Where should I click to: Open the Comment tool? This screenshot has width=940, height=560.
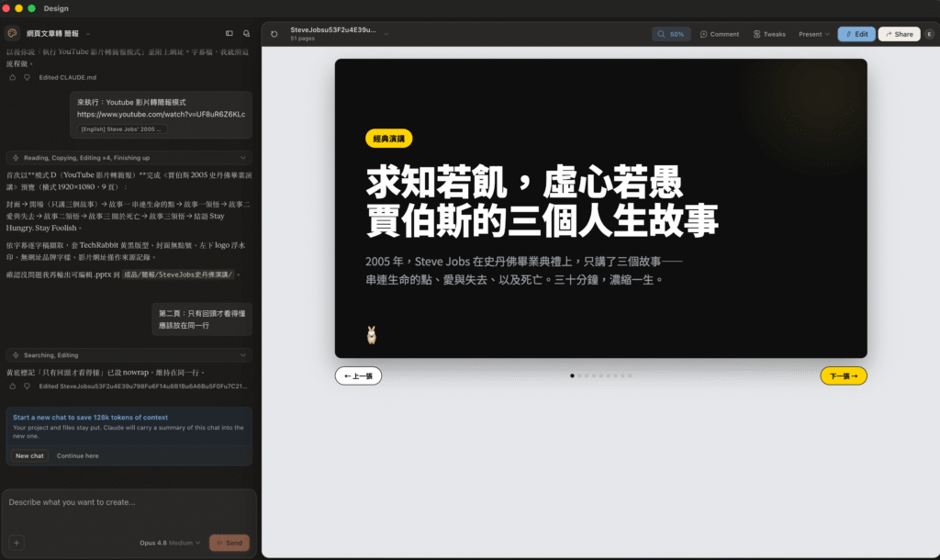coord(720,34)
